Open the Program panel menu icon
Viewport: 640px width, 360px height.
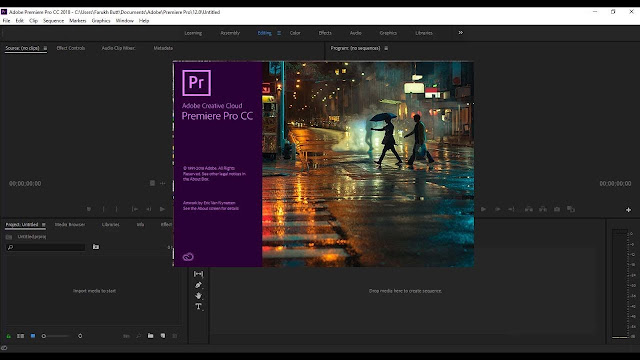pos(386,48)
